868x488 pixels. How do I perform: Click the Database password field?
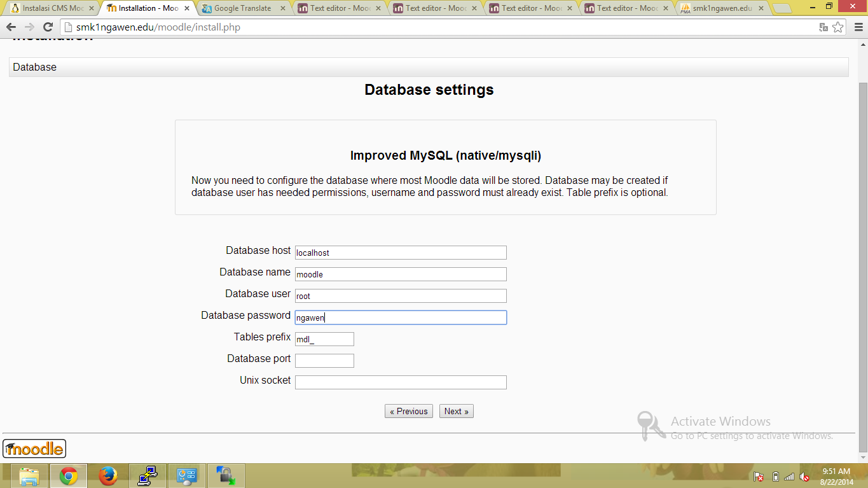tap(401, 317)
